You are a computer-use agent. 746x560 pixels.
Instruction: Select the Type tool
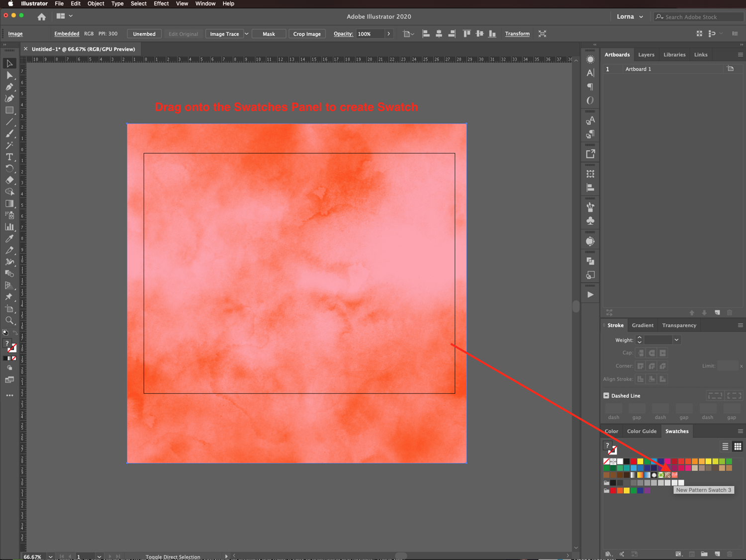(9, 157)
